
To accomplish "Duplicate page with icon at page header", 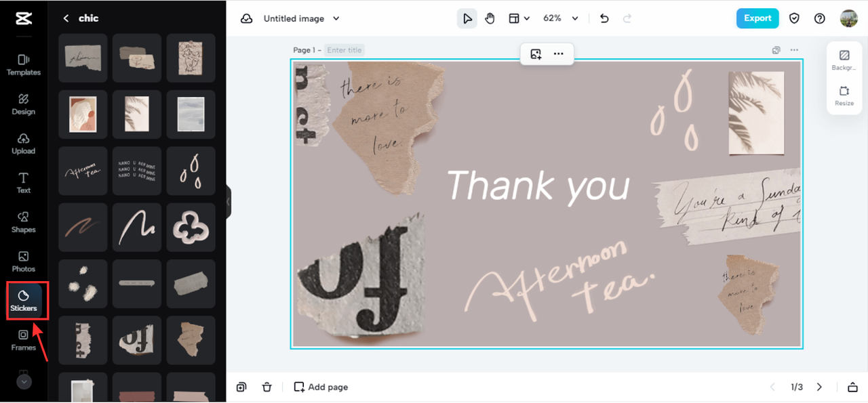I will (x=776, y=50).
